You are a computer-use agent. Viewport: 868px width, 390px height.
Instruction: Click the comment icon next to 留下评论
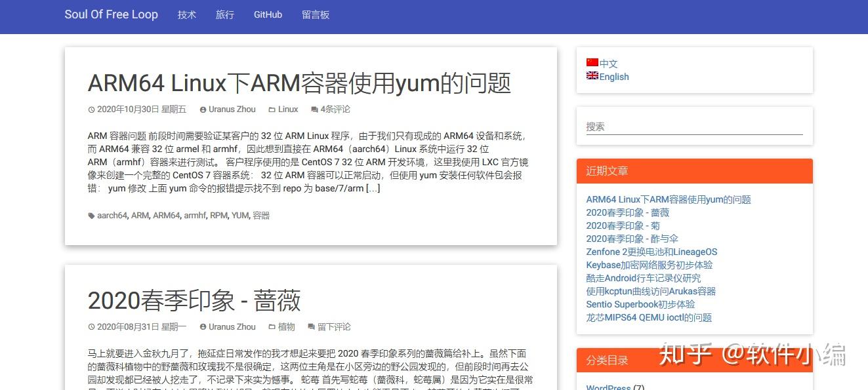coord(311,327)
